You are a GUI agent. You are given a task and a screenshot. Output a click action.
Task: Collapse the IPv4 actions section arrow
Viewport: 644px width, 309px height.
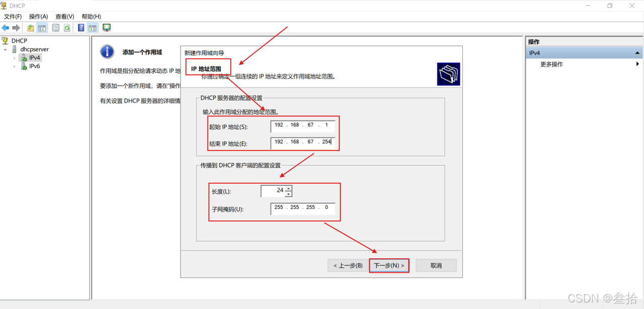point(637,53)
